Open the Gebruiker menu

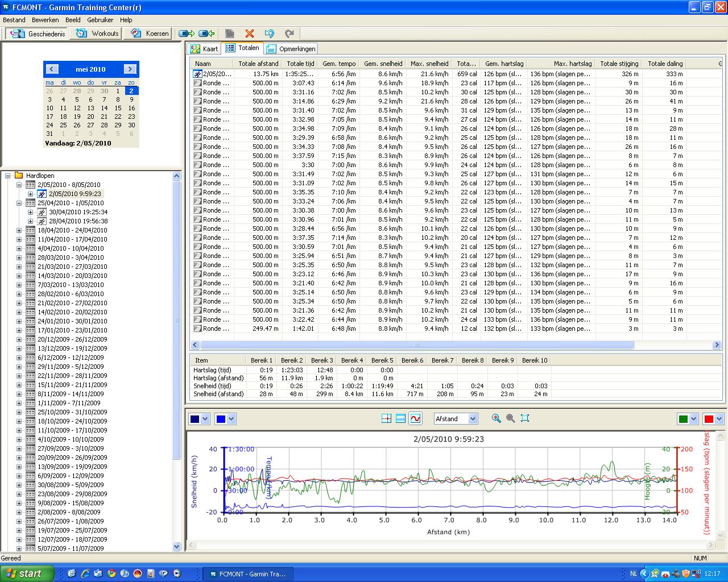[x=100, y=20]
